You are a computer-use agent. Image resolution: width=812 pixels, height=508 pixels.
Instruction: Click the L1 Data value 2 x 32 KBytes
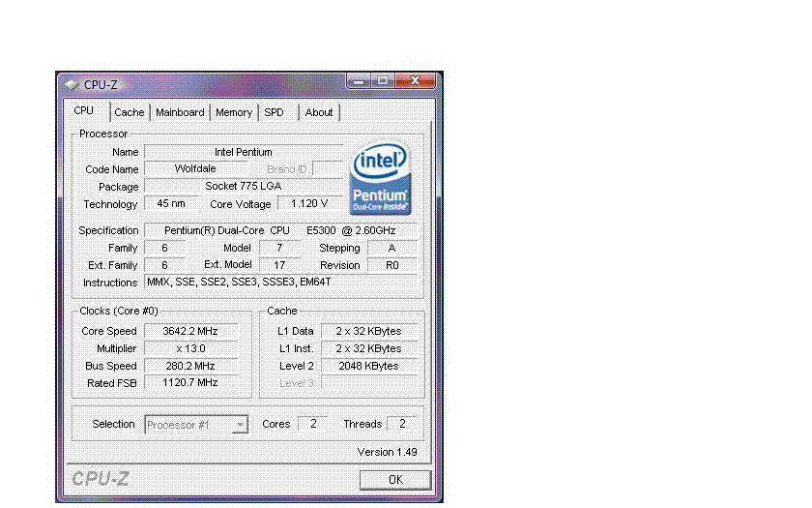point(368,331)
